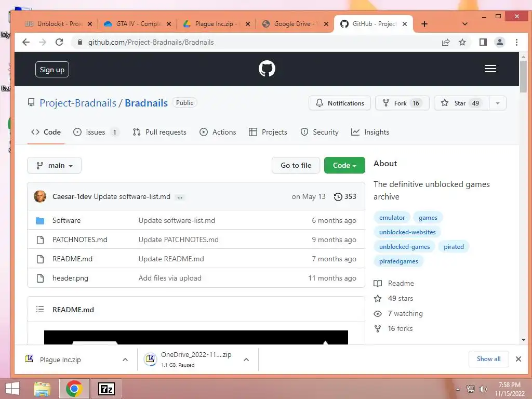Click Show all downloads

pos(488,359)
